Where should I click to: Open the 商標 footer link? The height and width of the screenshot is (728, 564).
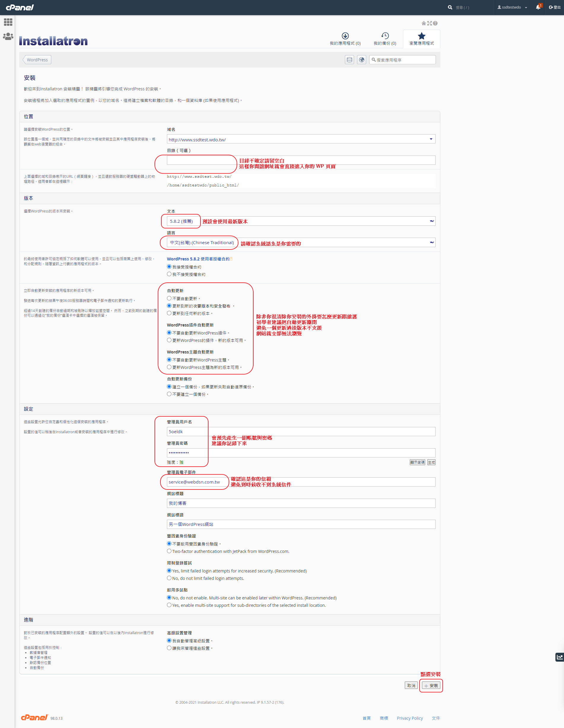(384, 718)
